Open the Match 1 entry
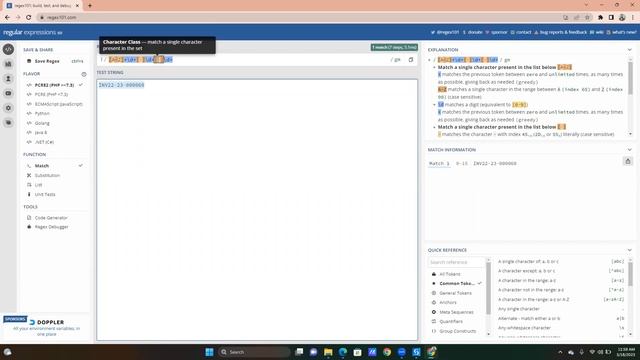This screenshot has width=640, height=360. coord(439,163)
